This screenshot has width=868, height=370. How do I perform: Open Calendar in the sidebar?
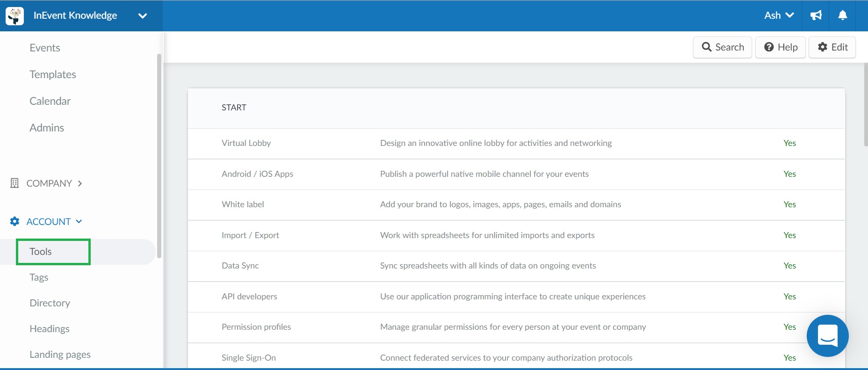50,101
